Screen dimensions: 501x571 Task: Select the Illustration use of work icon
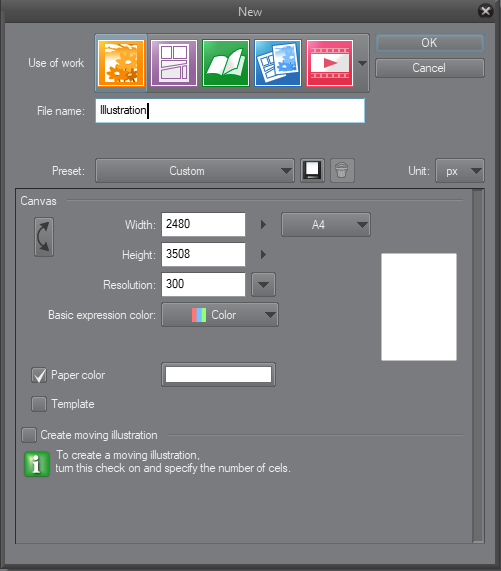[x=121, y=63]
